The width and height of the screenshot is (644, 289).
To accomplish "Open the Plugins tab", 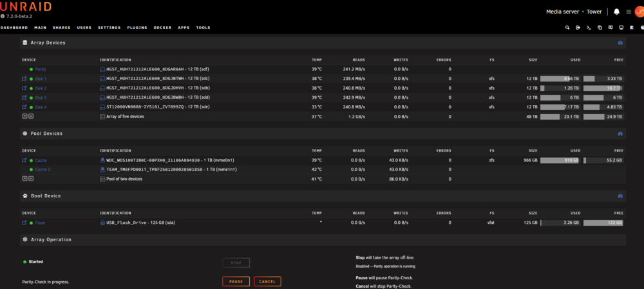I will (137, 28).
